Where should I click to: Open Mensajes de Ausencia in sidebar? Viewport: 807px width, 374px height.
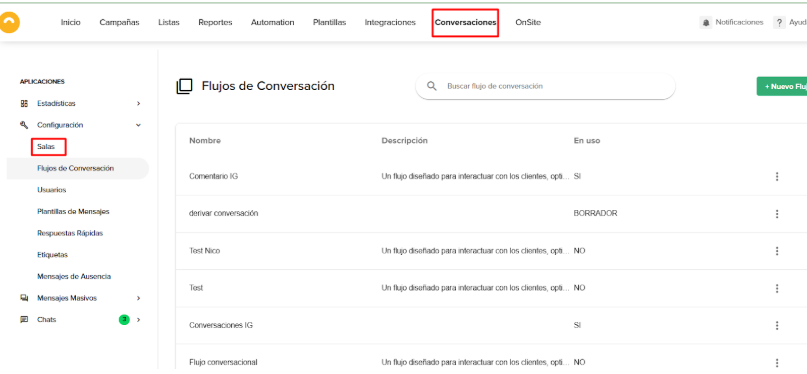click(x=74, y=276)
